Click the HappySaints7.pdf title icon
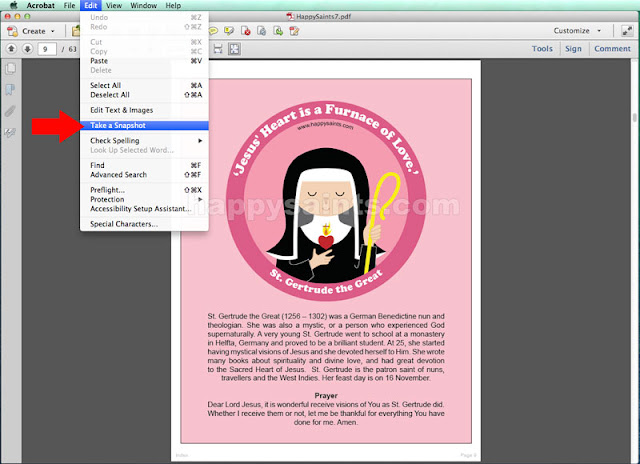Viewport: 640px width, 464px height. click(290, 16)
